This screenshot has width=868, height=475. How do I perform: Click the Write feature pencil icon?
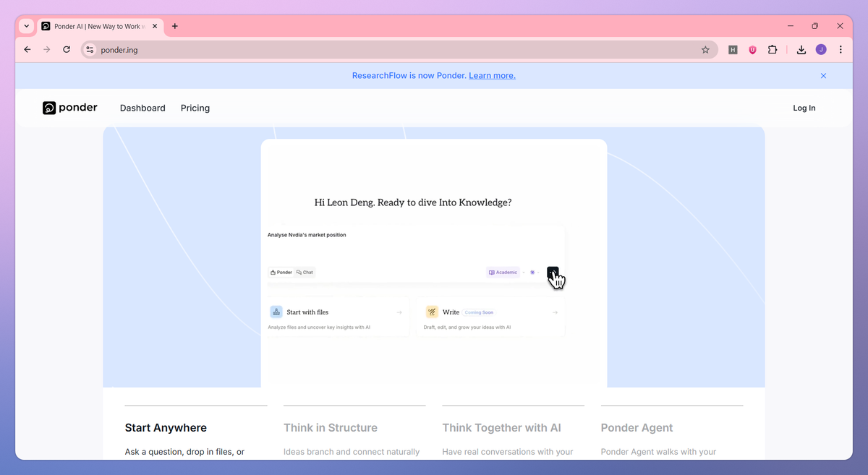[433, 311]
